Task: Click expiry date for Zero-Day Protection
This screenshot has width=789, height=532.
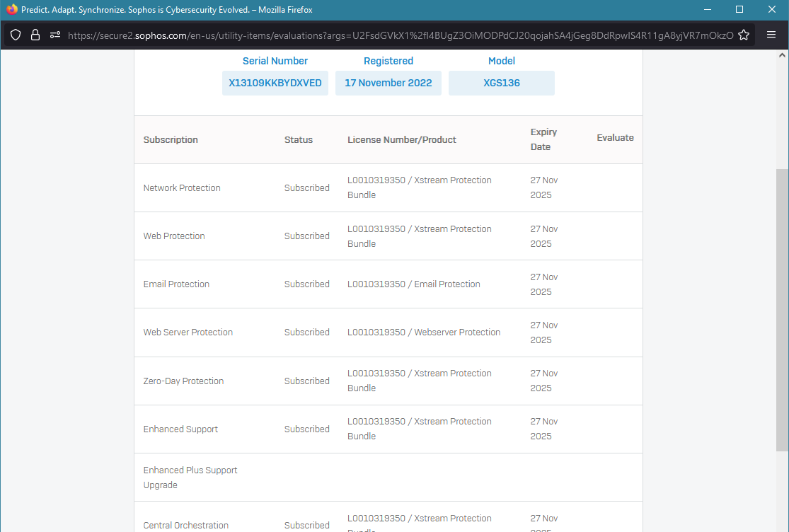Action: pyautogui.click(x=543, y=381)
